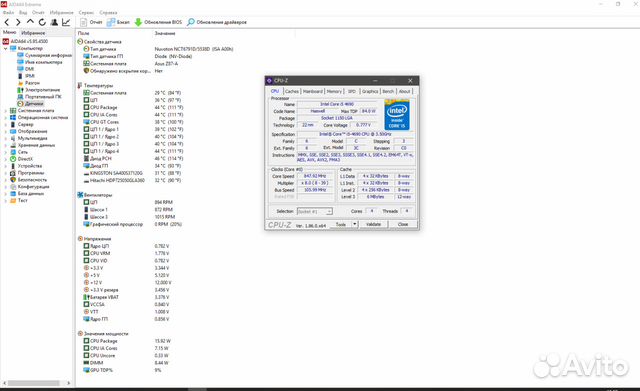Image resolution: width=640 pixels, height=391 pixels.
Task: Open the graph chart icon in toolbar
Action: click(x=66, y=22)
